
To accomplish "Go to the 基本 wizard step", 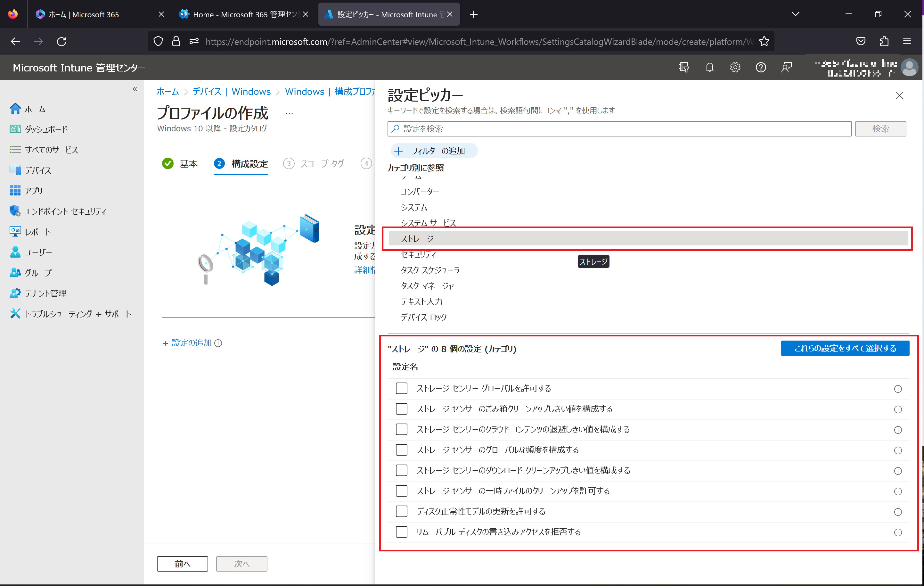I will (x=180, y=164).
